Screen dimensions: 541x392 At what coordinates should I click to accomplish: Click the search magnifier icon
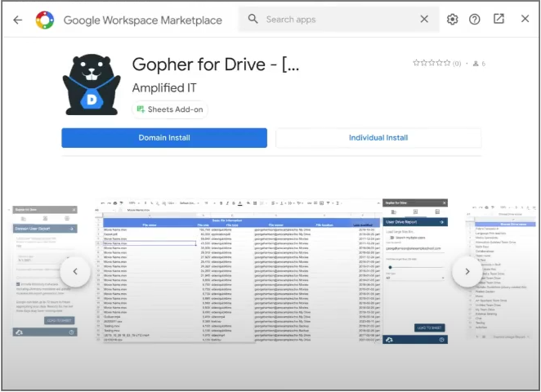pyautogui.click(x=253, y=19)
